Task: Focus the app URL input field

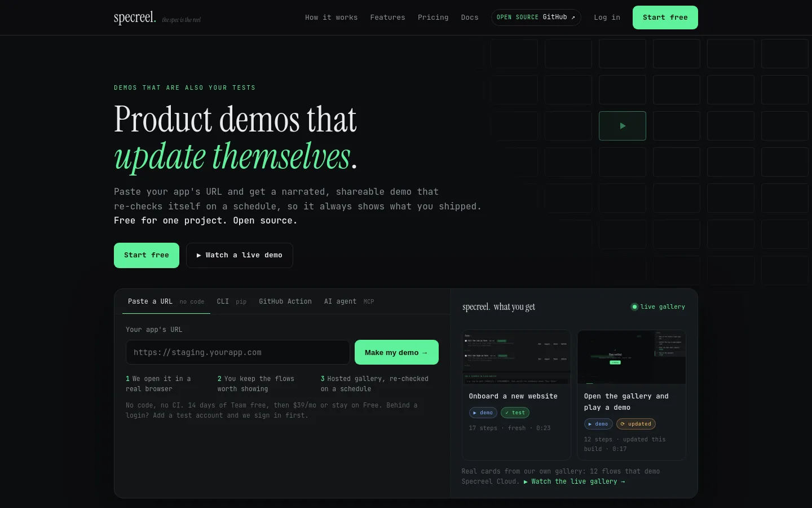Action: point(238,352)
